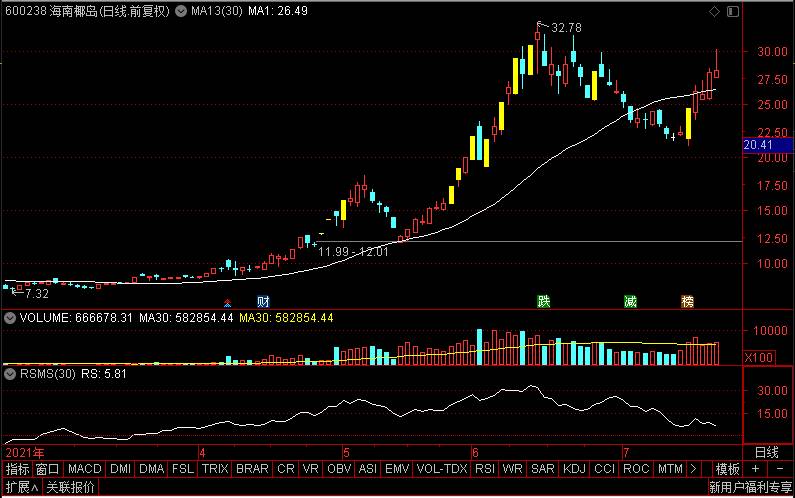Expand the RSMS(30) indicator dropdown arrow
The height and width of the screenshot is (498, 795).
click(10, 374)
